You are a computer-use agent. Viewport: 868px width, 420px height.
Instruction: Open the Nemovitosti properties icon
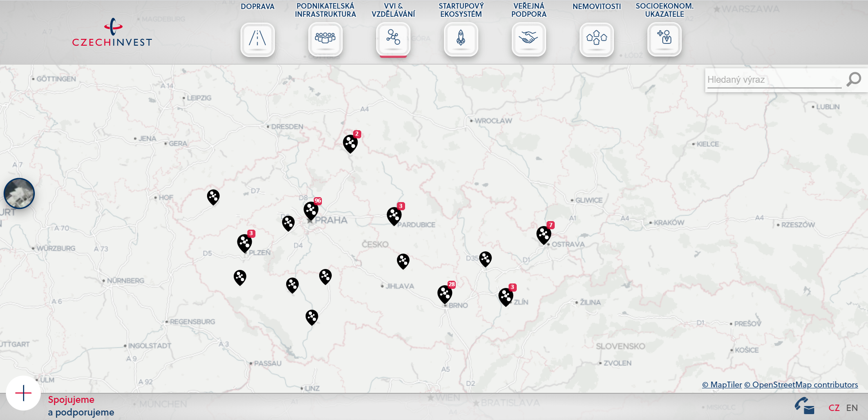click(x=597, y=39)
